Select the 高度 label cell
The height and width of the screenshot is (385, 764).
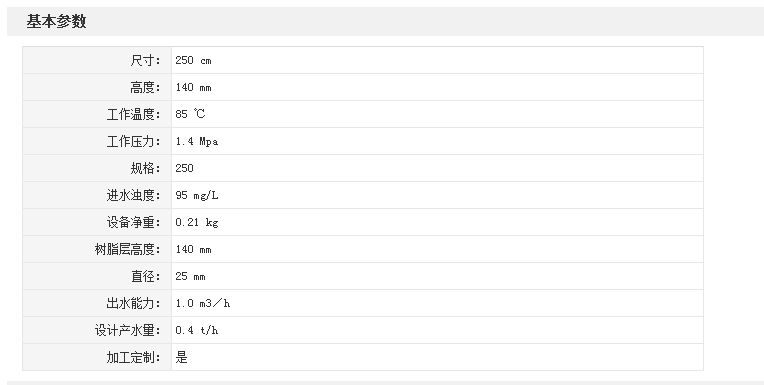97,87
